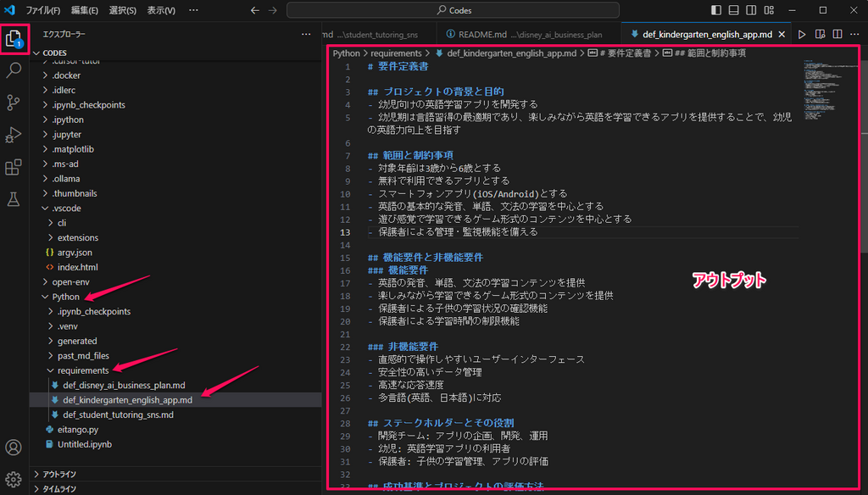868x495 pixels.
Task: Toggle the bottom panel layout icon
Action: (x=733, y=10)
